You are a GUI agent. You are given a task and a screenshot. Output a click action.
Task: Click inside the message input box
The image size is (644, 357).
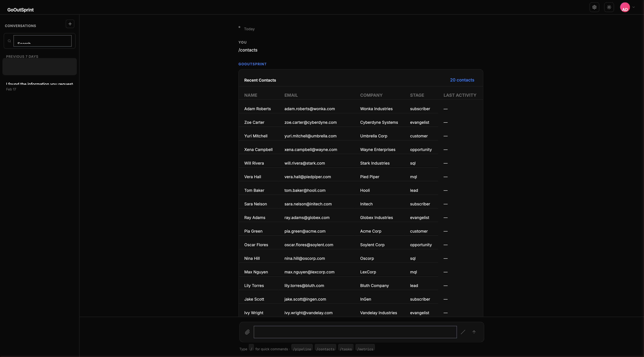tap(355, 332)
